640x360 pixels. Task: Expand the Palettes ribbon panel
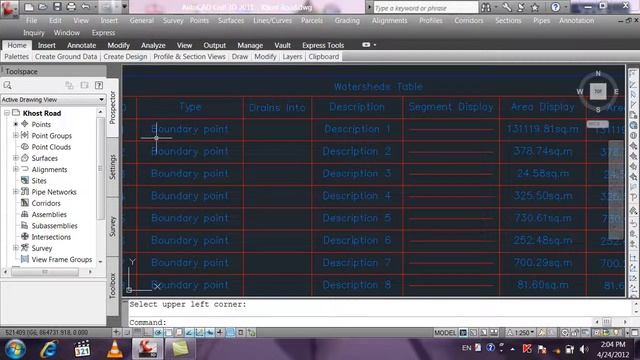click(17, 57)
